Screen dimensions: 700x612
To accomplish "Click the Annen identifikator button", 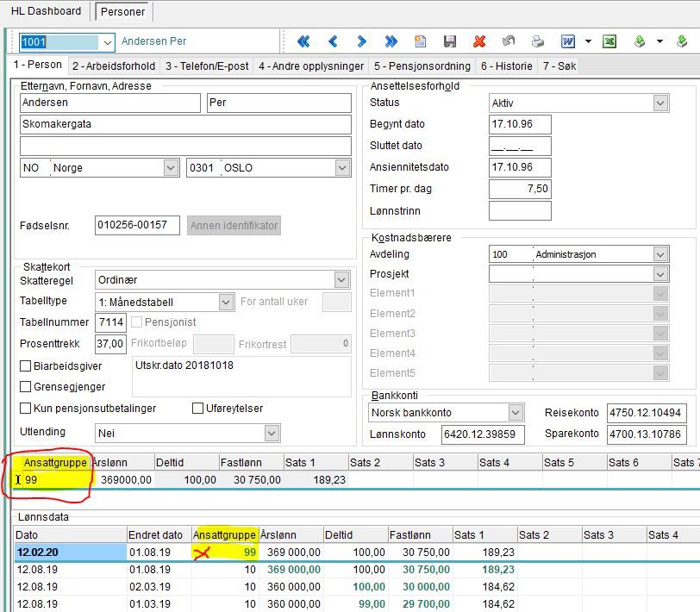I will [x=234, y=226].
